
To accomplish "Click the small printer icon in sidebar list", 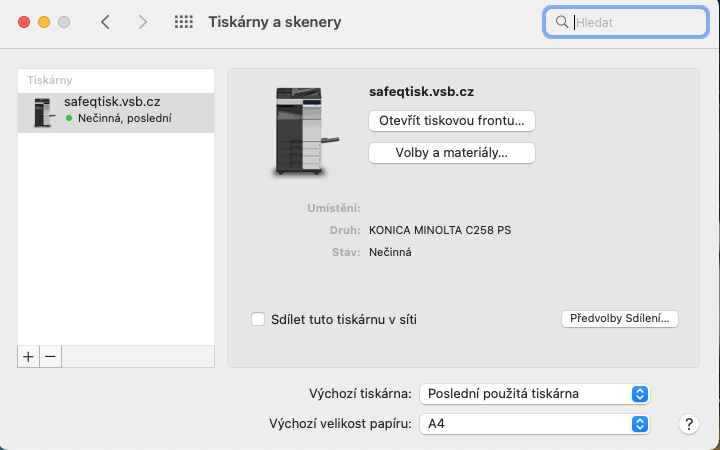I will coord(44,112).
